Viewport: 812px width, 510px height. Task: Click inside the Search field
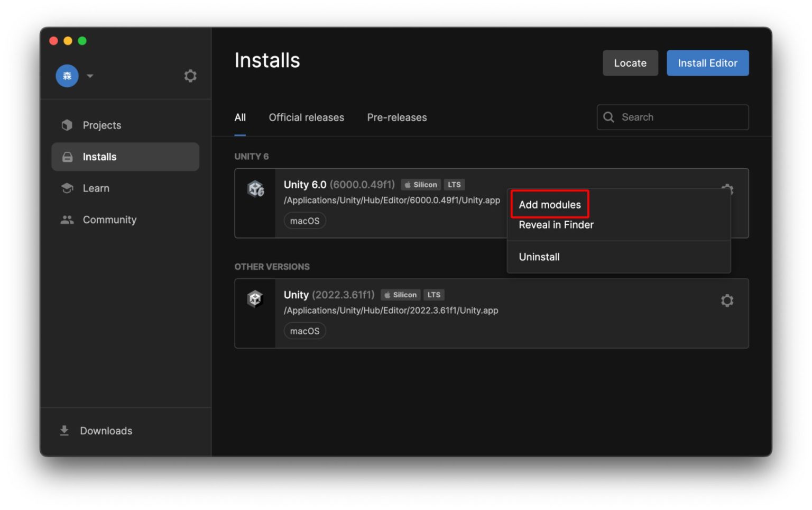pyautogui.click(x=671, y=117)
